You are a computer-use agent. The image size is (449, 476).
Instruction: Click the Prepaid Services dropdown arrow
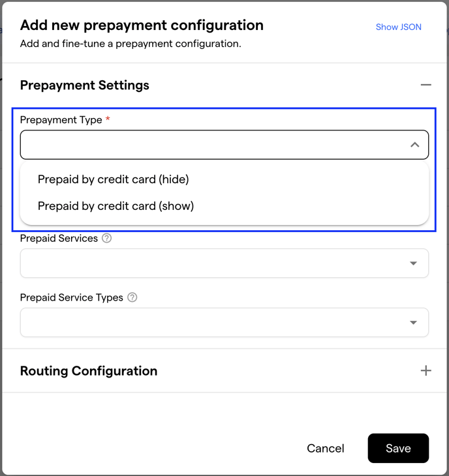coord(413,263)
